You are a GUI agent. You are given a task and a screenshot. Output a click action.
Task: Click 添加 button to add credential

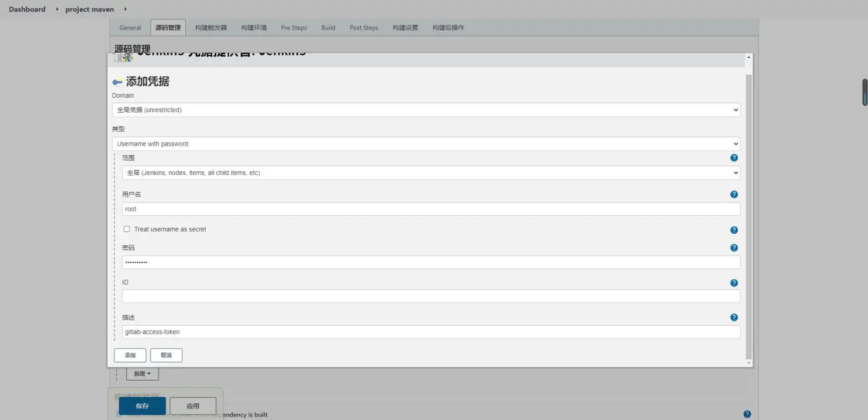(x=130, y=355)
